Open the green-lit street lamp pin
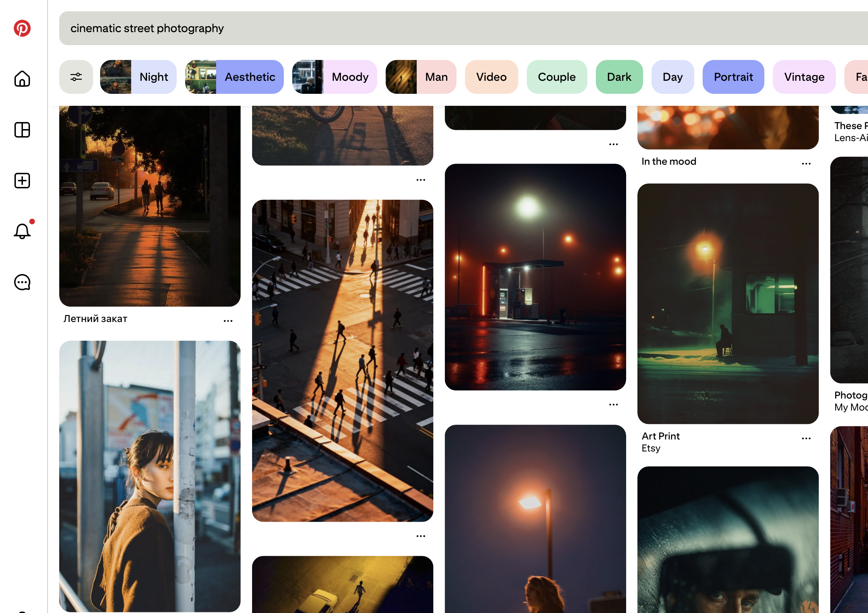The image size is (868, 613). [728, 304]
